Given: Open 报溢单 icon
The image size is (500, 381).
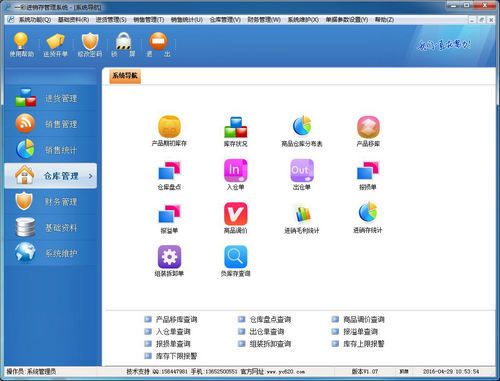Looking at the screenshot, I should pyautogui.click(x=169, y=218).
